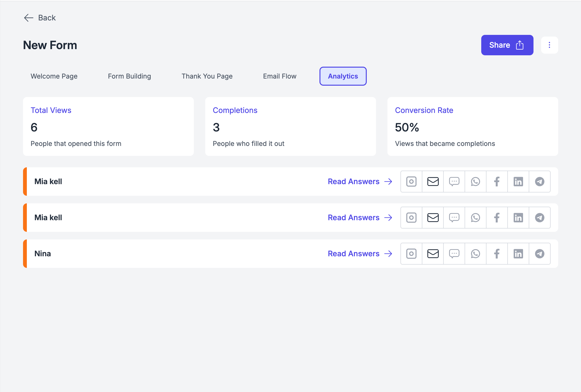Read Answers for Nina
This screenshot has height=392, width=581.
tap(359, 254)
